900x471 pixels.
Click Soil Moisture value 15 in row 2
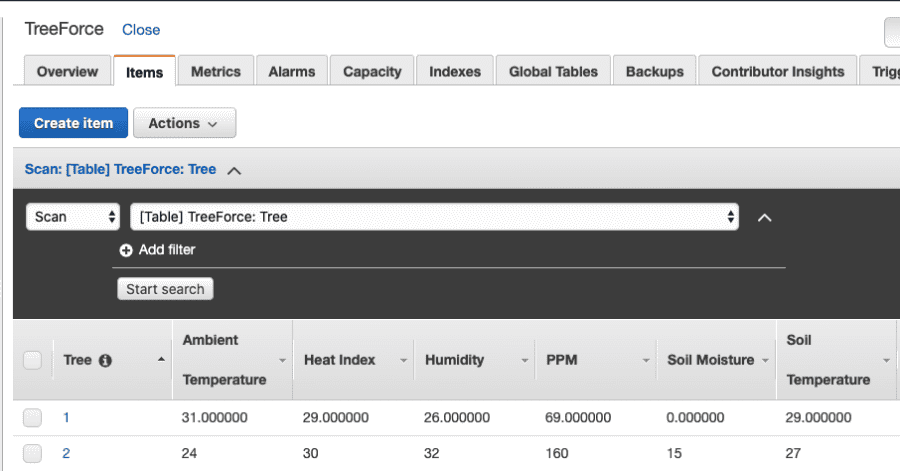click(x=674, y=453)
